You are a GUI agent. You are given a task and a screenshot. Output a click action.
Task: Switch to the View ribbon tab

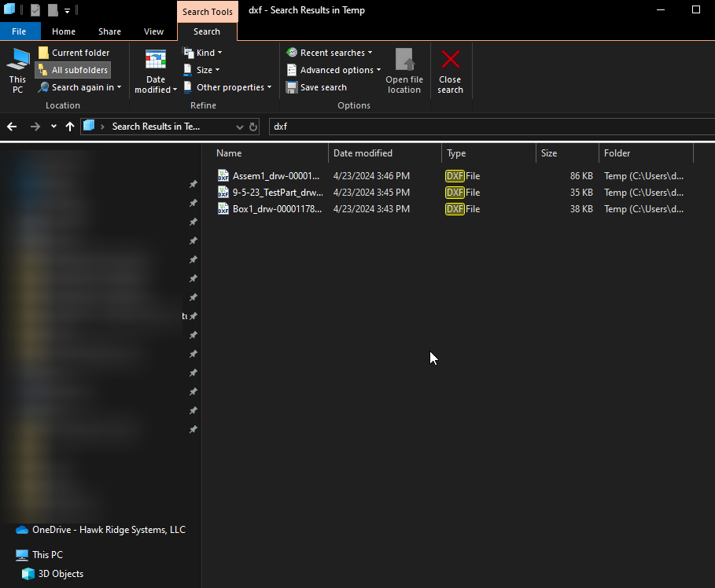(x=154, y=31)
